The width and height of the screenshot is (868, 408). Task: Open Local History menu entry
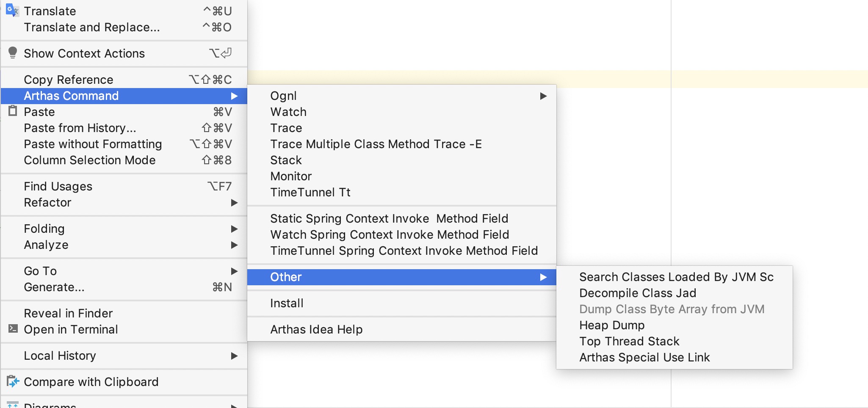(124, 356)
